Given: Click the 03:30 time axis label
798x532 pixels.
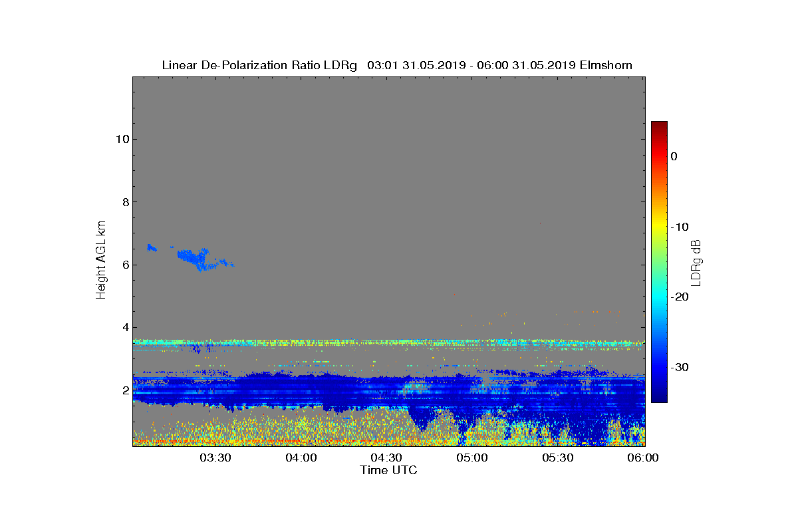Looking at the screenshot, I should [x=215, y=458].
